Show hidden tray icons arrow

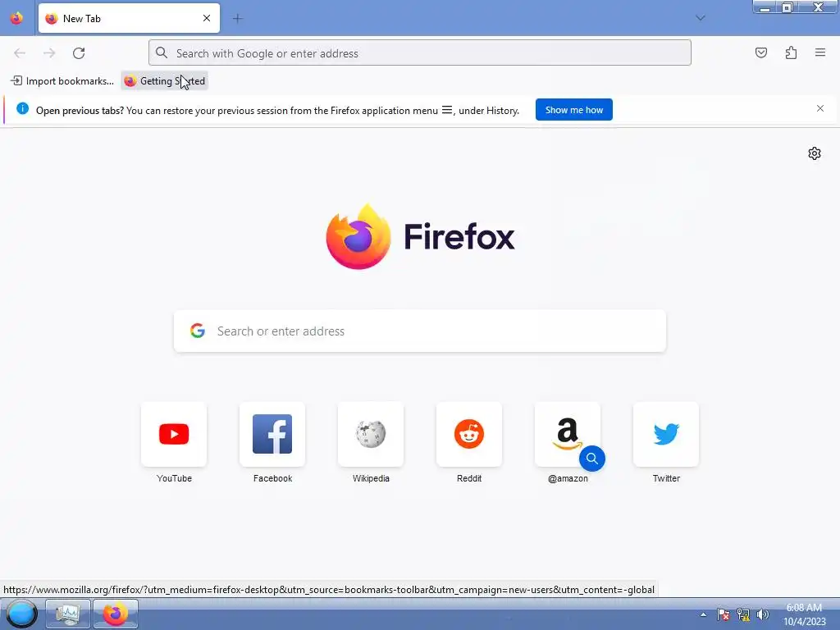tap(703, 614)
